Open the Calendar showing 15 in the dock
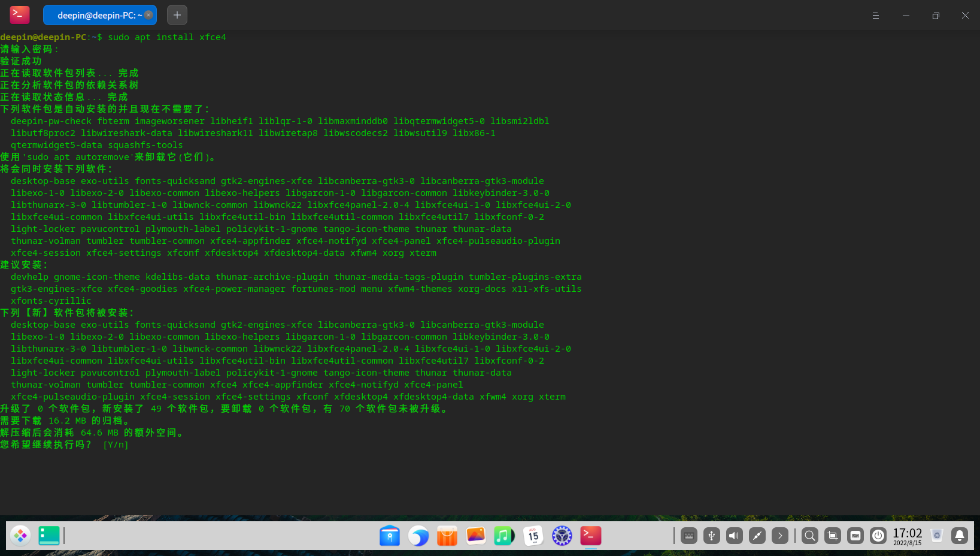The image size is (980, 556). 533,536
